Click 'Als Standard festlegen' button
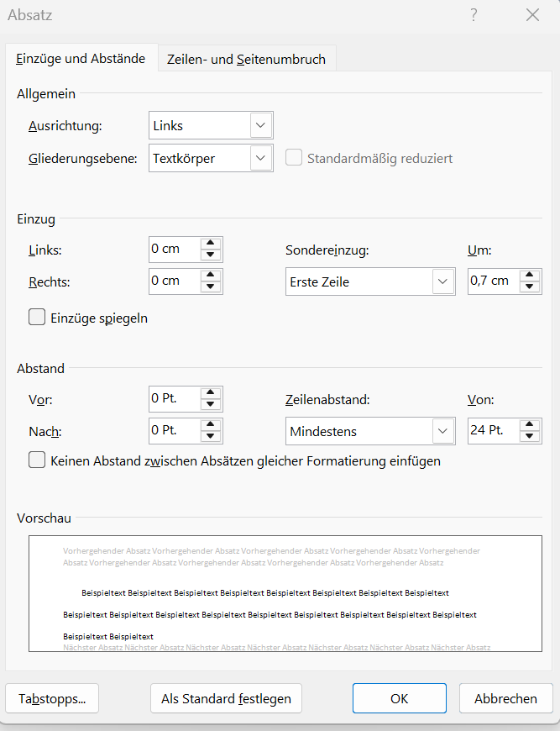The width and height of the screenshot is (560, 731). pos(226,698)
